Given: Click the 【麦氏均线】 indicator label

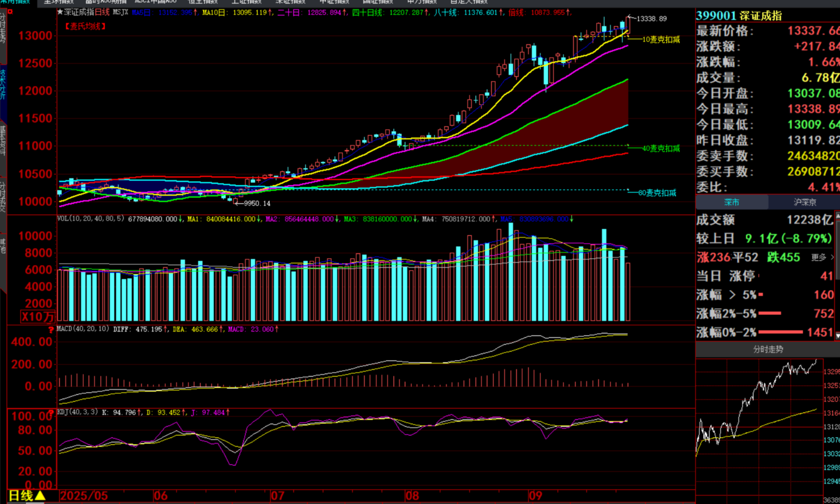Looking at the screenshot, I should pos(85,27).
